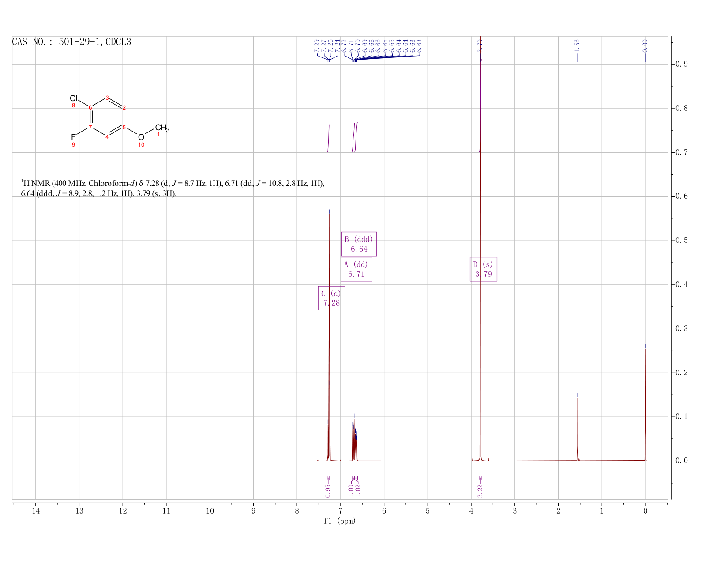Click the oxygen atom labeled 10
The image size is (728, 563).
click(141, 137)
